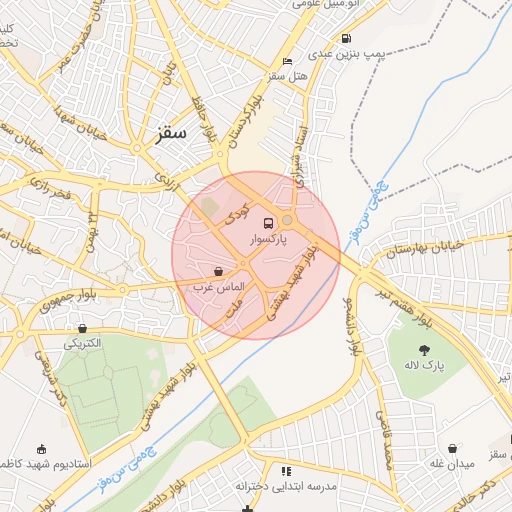Screen dimensions: 512x512
Task: Click the بلوار حافظ street label
Action: (x=204, y=120)
